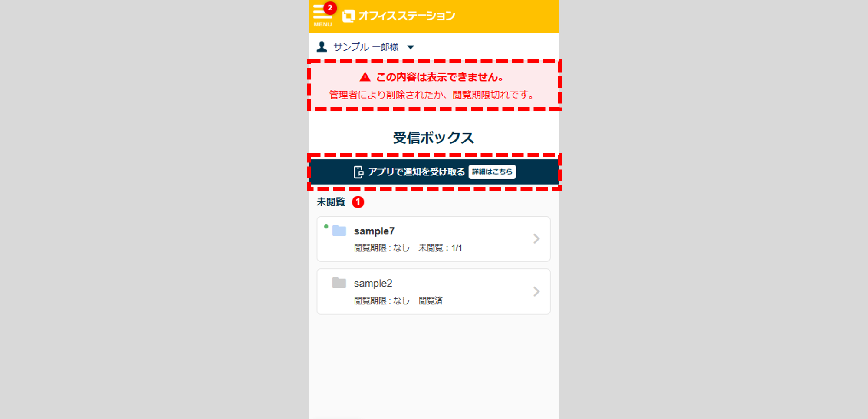
Task: Open the hamburger MENU icon
Action: (322, 15)
